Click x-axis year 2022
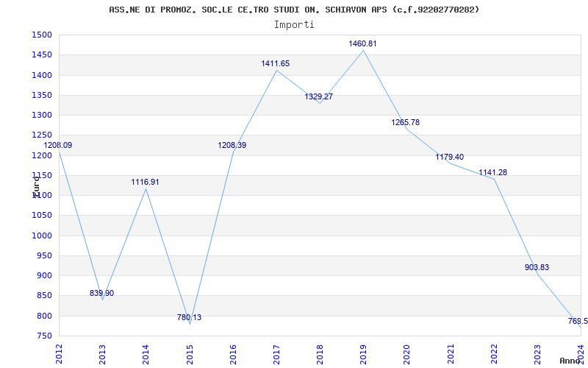Screen dimensions: 588x368 click(494, 354)
